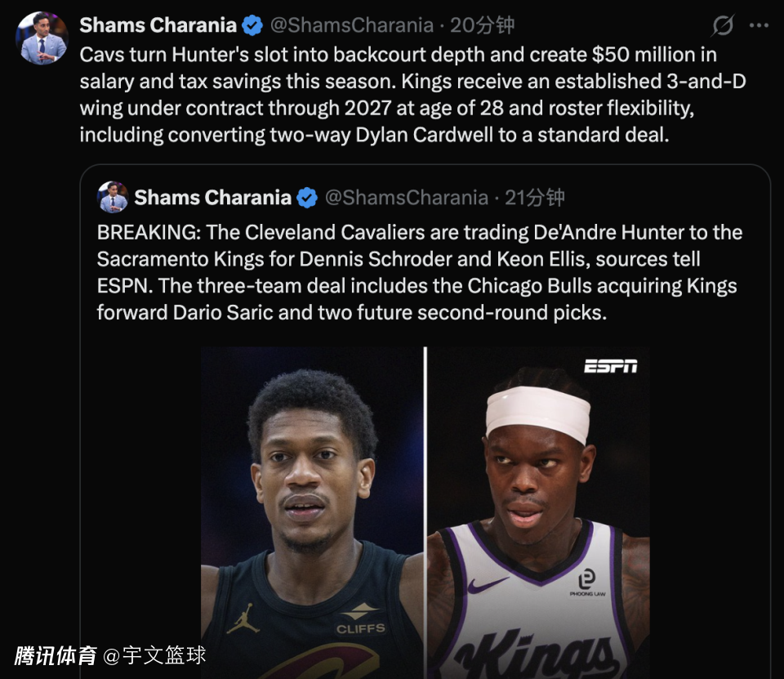This screenshot has height=679, width=784.
Task: Click the Tencent Sports watermark logo
Action: click(x=55, y=655)
